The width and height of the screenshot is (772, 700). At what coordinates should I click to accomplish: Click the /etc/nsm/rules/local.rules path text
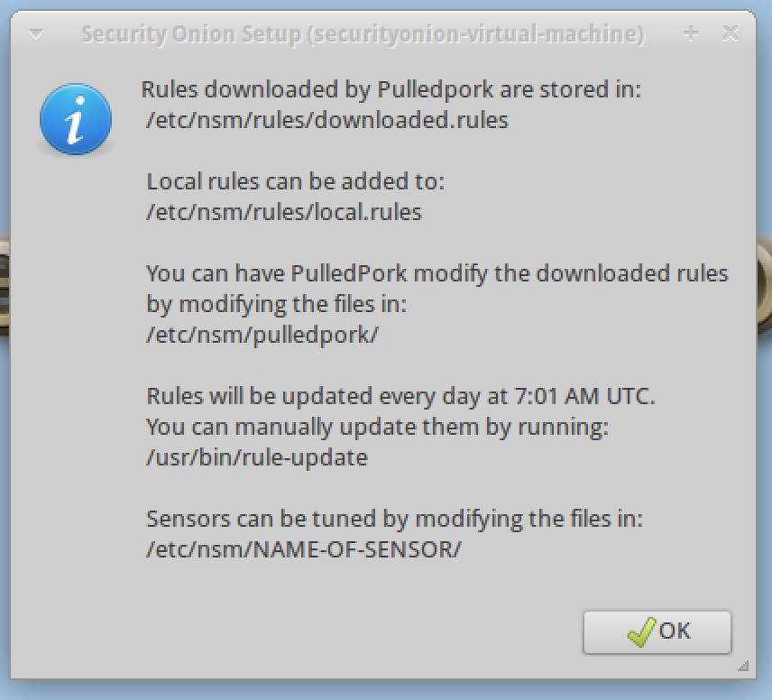click(x=284, y=212)
